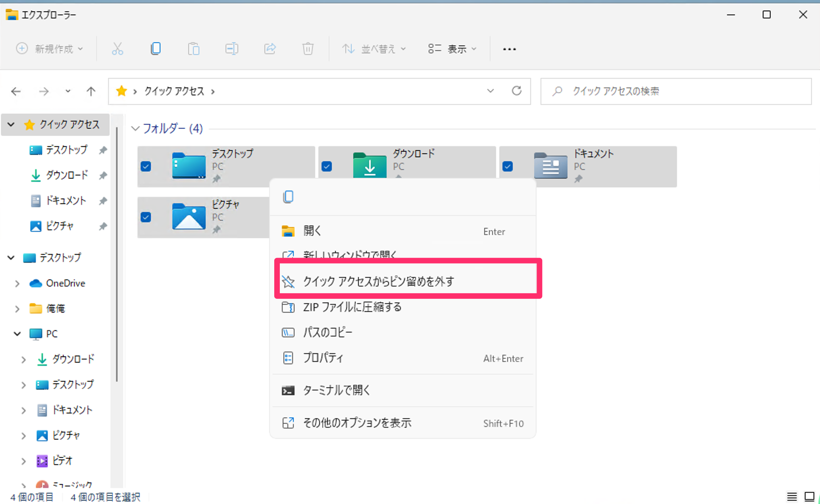Screen dimensions: 820x504
Task: Collapse the PC tree node
Action: [x=17, y=334]
